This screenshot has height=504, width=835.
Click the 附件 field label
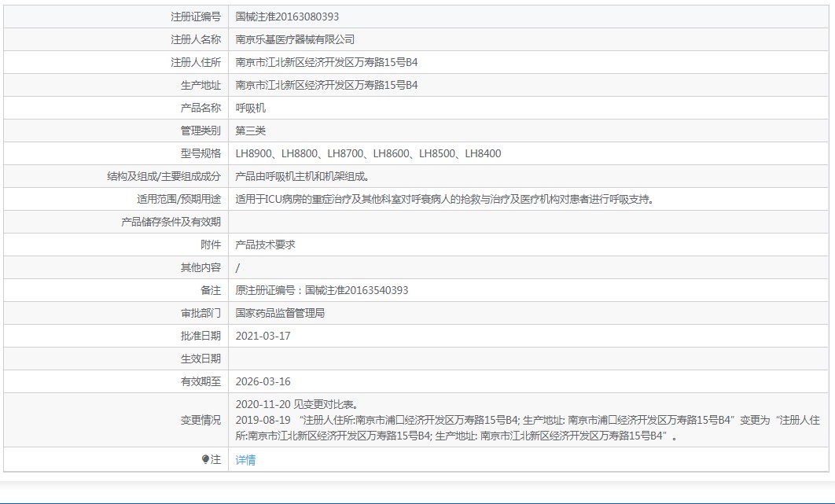click(x=211, y=245)
